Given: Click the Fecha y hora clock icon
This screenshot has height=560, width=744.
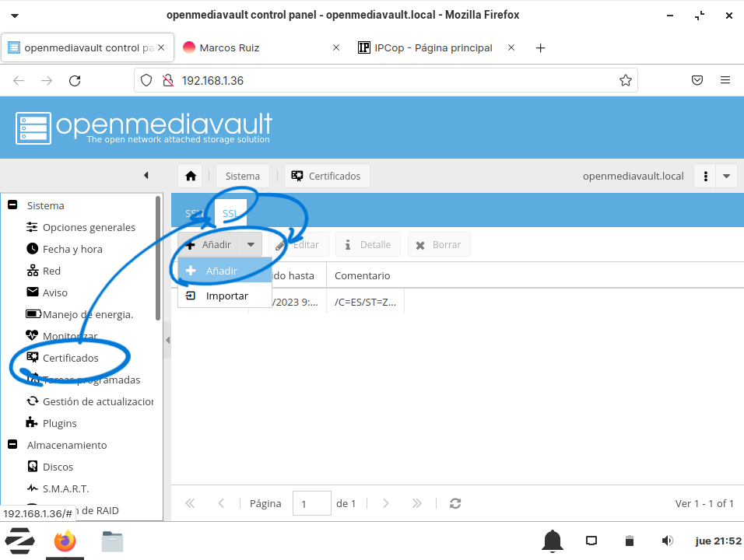Looking at the screenshot, I should point(32,249).
